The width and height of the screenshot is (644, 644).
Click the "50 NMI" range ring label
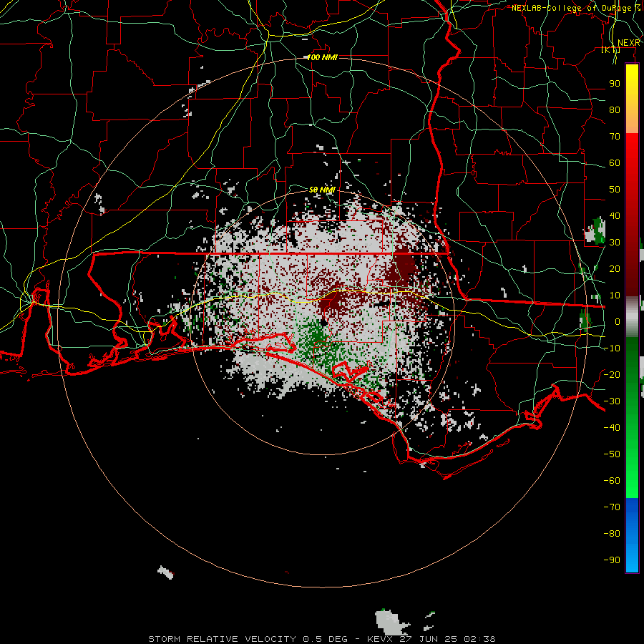tap(323, 190)
